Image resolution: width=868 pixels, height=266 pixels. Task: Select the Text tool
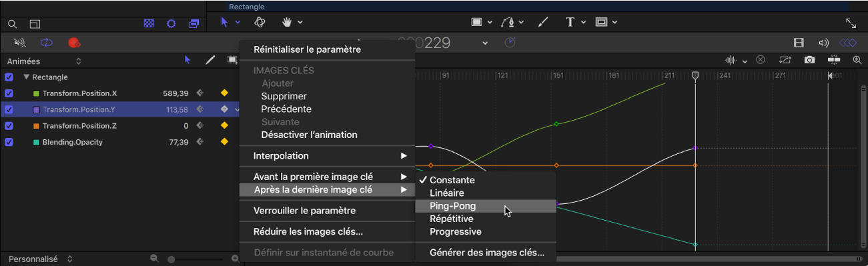pyautogui.click(x=570, y=22)
